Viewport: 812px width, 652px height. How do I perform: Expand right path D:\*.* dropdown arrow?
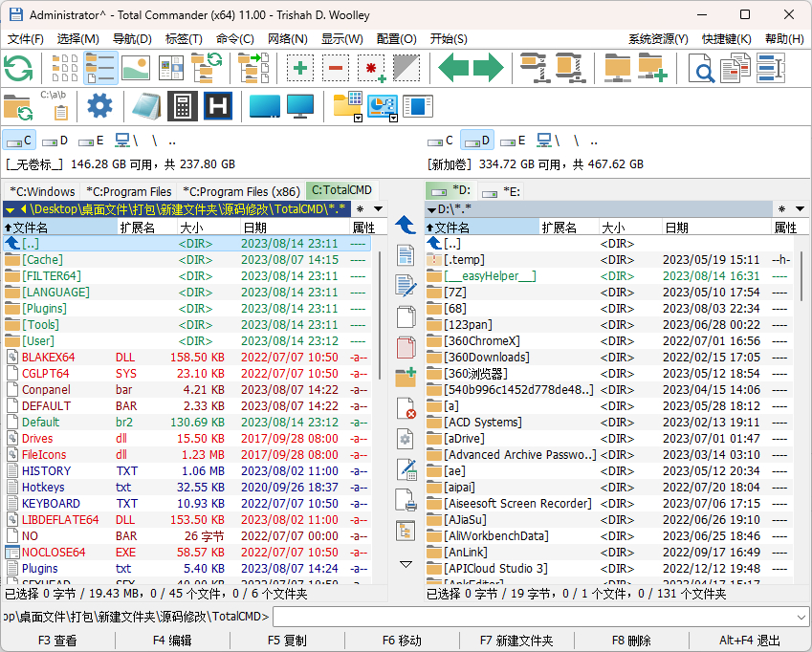pos(431,209)
